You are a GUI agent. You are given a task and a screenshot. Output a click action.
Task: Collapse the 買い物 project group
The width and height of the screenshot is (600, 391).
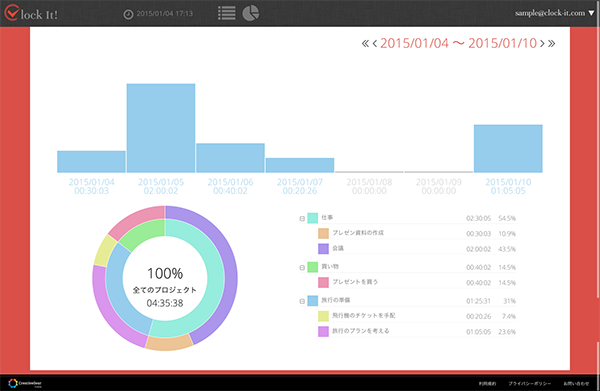click(302, 267)
